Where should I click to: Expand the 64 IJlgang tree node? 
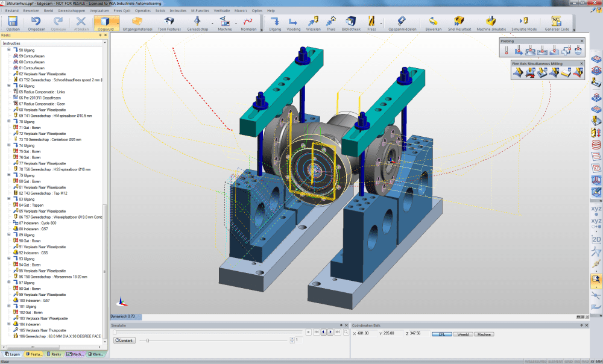9,86
